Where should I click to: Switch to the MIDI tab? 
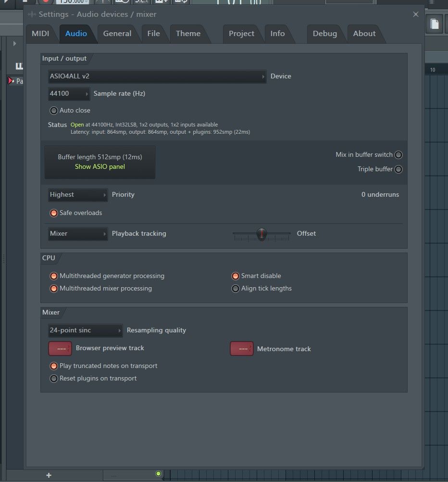click(40, 34)
